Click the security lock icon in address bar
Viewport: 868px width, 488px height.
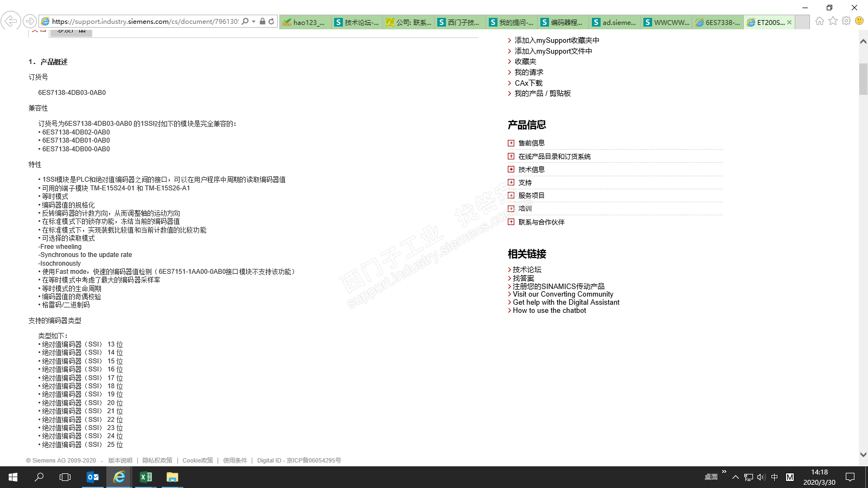(x=263, y=21)
